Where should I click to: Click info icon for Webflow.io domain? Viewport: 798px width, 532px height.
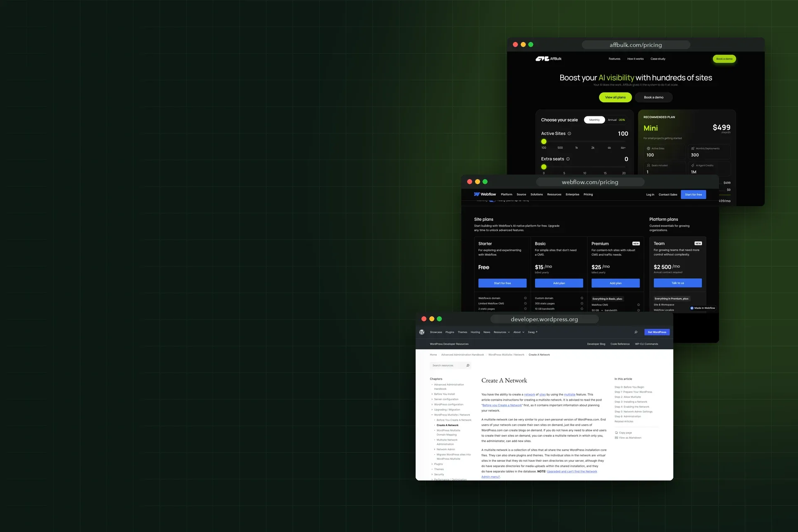[x=525, y=298]
